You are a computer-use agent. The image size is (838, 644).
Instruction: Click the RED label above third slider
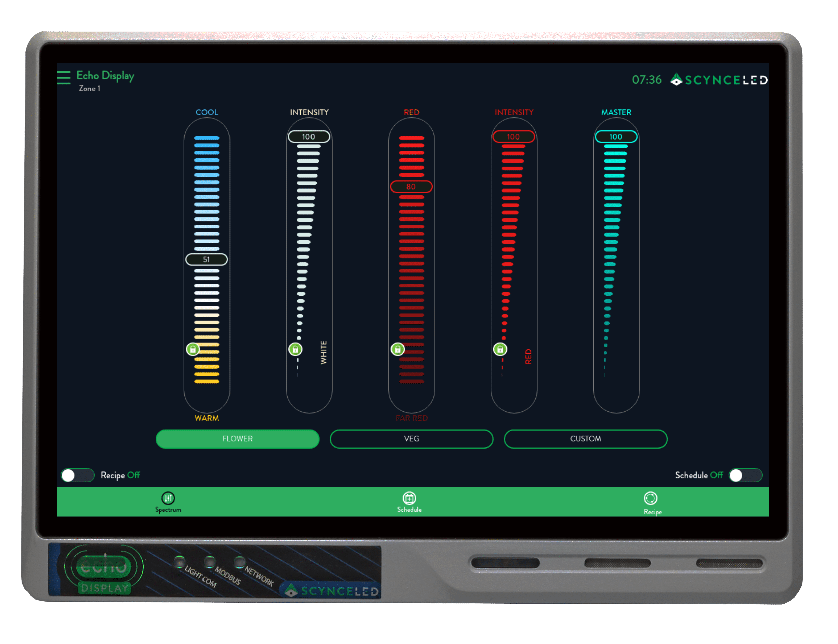tap(411, 112)
